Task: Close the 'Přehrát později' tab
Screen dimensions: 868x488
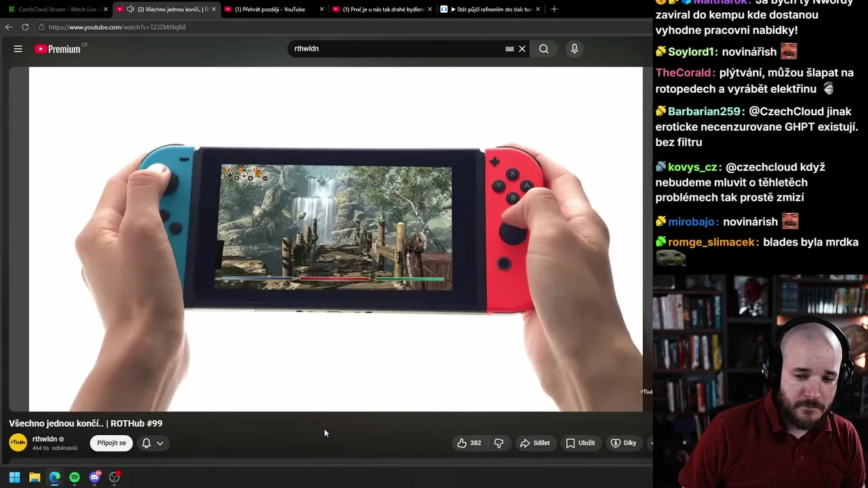Action: tap(321, 9)
